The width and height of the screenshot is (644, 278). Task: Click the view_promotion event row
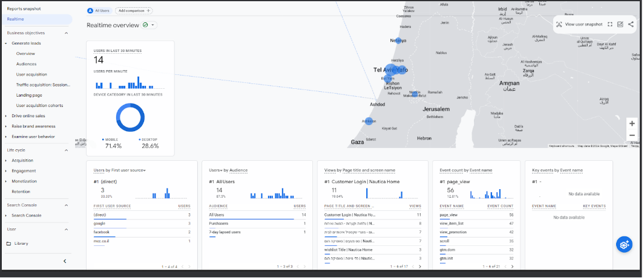click(x=476, y=233)
